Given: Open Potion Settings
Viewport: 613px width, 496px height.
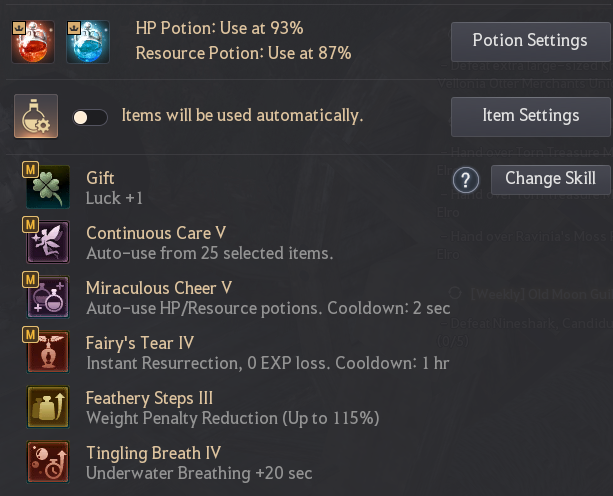Looking at the screenshot, I should coord(530,41).
